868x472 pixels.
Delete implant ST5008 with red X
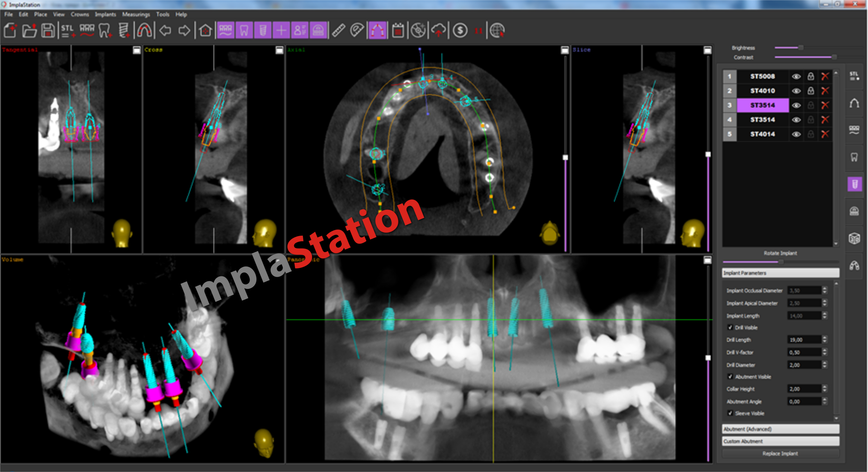825,76
